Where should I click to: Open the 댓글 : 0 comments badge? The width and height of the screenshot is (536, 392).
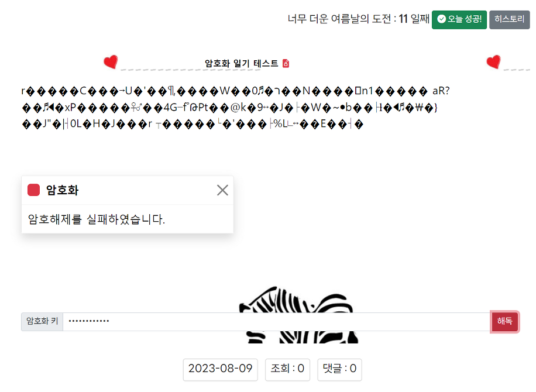pyautogui.click(x=339, y=369)
